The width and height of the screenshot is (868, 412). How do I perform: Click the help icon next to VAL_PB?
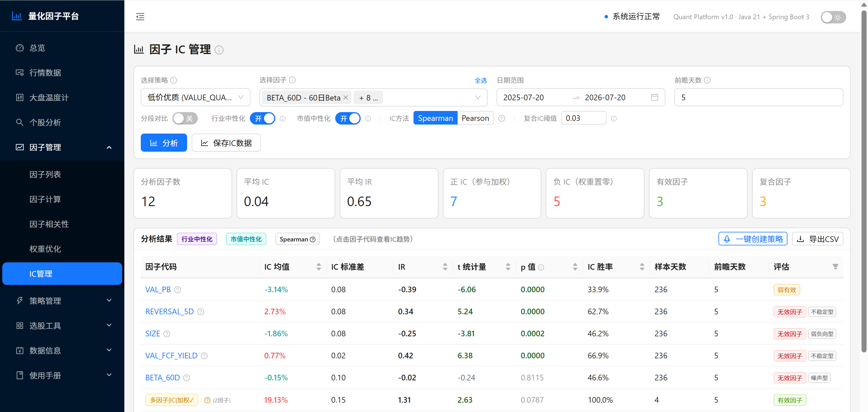click(x=178, y=290)
